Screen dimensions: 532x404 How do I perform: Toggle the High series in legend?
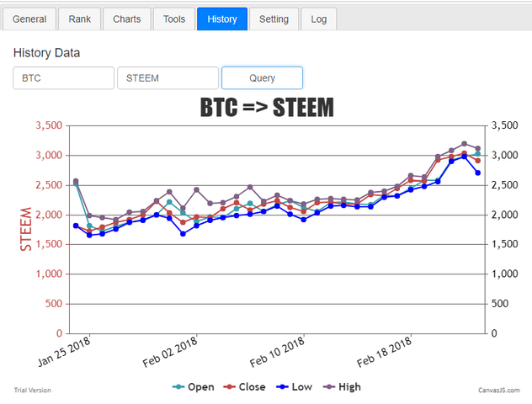(x=342, y=386)
